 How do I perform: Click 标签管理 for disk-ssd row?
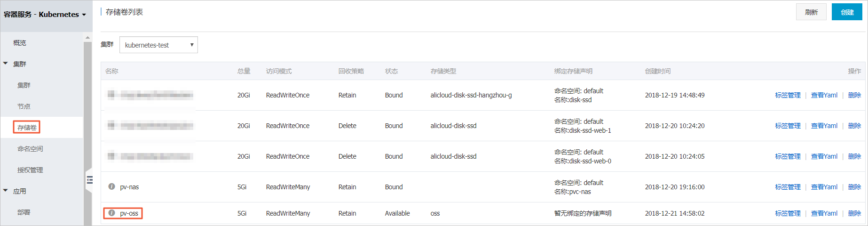click(x=788, y=95)
